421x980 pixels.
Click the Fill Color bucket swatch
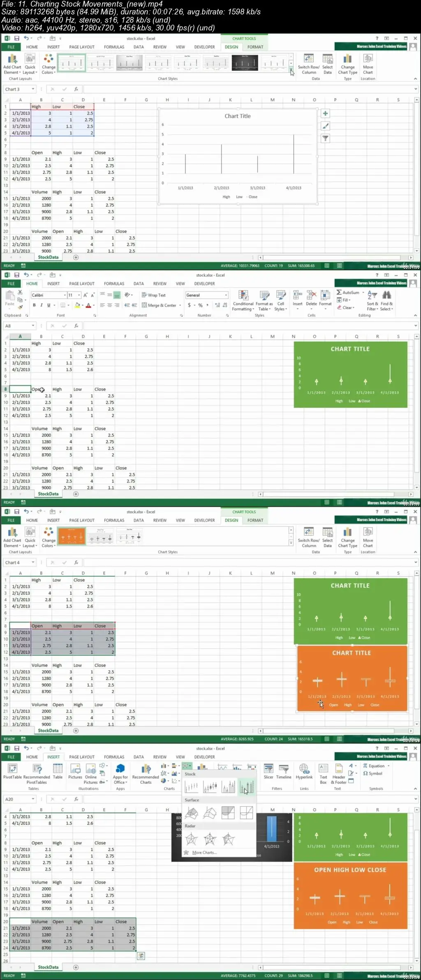tap(77, 305)
